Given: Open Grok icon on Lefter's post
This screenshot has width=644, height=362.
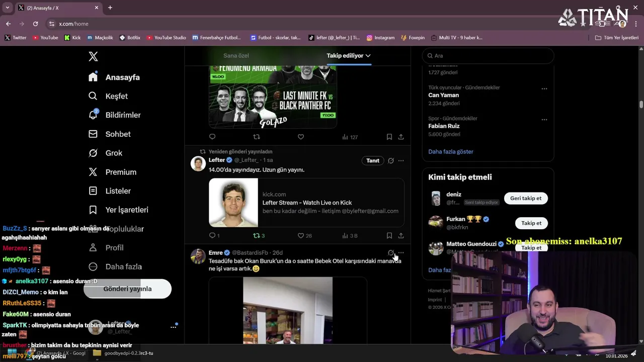Looking at the screenshot, I should point(391,161).
